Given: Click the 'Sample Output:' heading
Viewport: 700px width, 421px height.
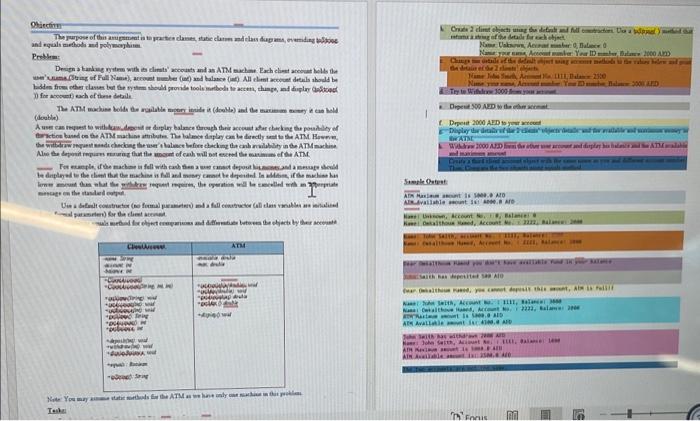Looking at the screenshot, I should coord(426,182).
